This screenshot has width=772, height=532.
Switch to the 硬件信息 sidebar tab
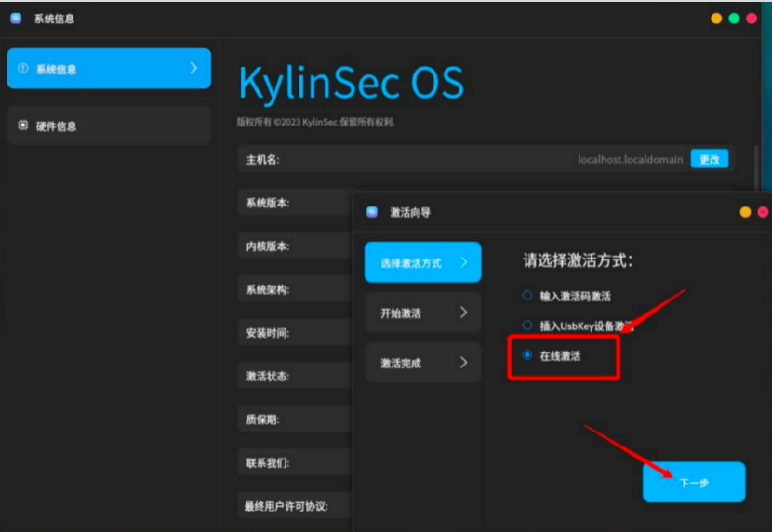[x=110, y=126]
